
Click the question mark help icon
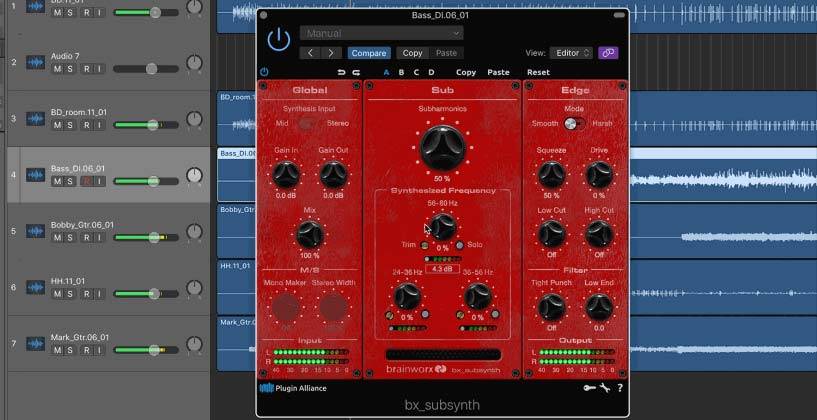point(620,388)
